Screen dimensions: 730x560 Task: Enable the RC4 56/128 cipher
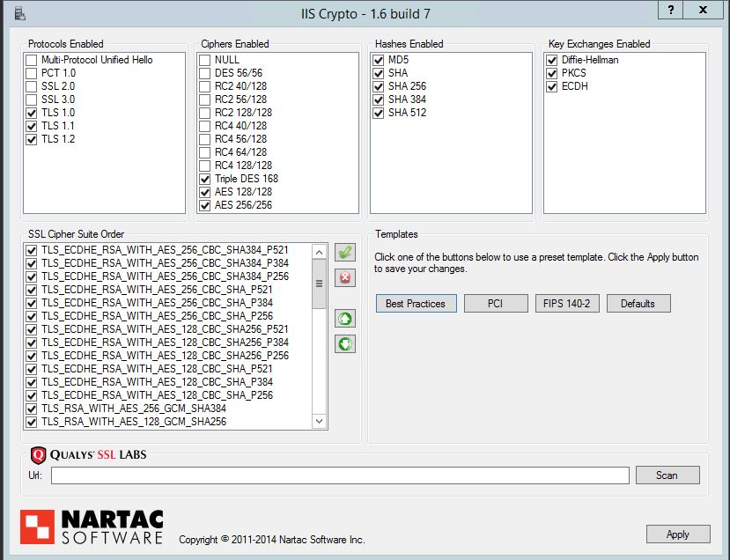tap(205, 139)
